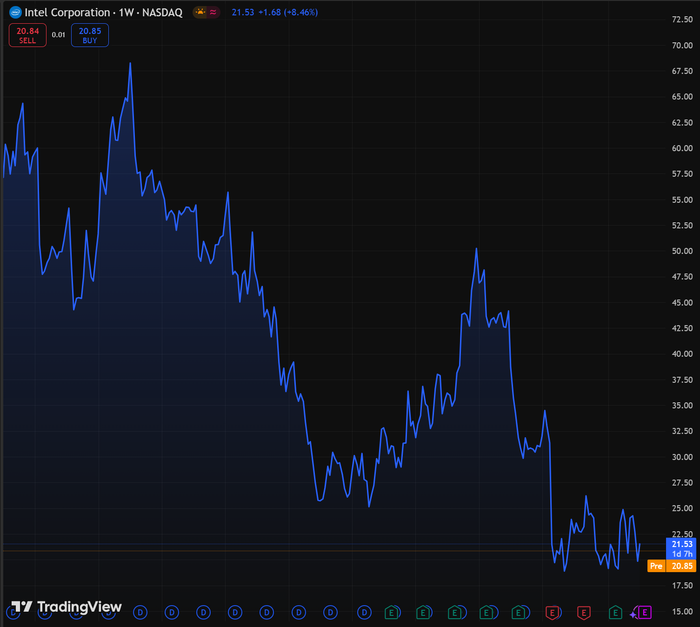
Task: Click the +1.68 (+8.46%) change value
Action: [288, 13]
